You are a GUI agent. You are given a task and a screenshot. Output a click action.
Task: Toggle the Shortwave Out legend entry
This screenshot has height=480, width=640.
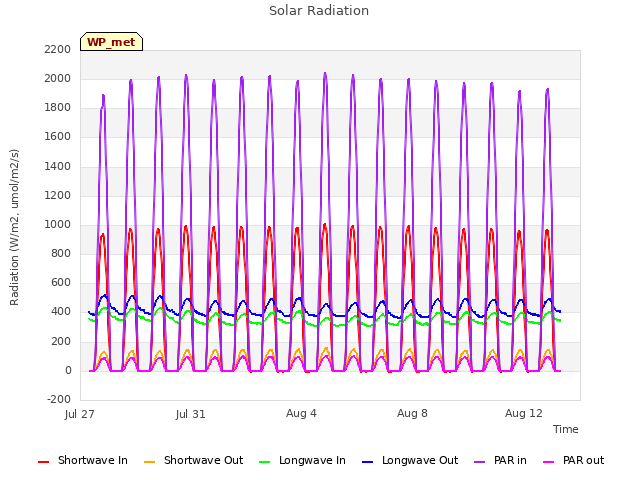[193, 460]
